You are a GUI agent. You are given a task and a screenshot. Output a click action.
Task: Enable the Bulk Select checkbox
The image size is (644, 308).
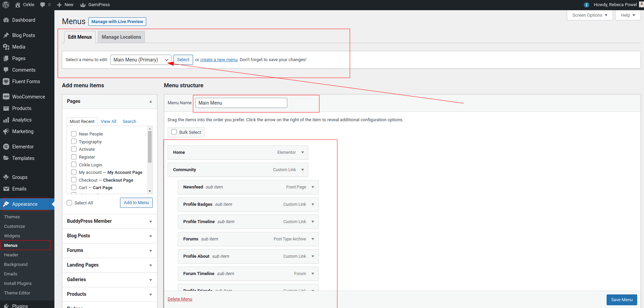174,132
